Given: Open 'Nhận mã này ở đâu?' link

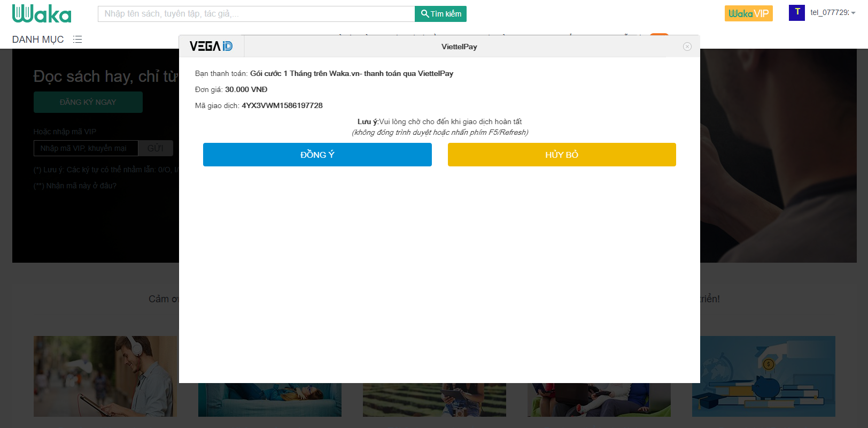Looking at the screenshot, I should click(x=81, y=186).
